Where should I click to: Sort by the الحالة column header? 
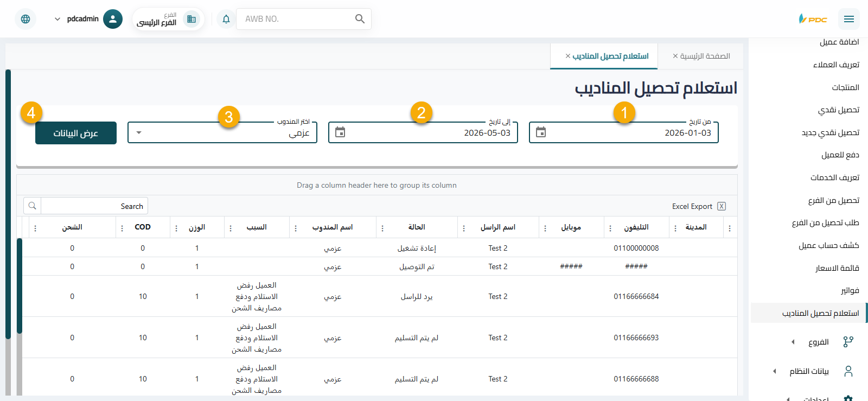coord(417,227)
